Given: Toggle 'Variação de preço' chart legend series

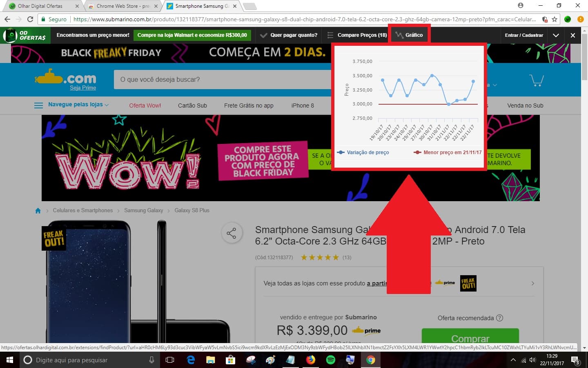Looking at the screenshot, I should 363,153.
